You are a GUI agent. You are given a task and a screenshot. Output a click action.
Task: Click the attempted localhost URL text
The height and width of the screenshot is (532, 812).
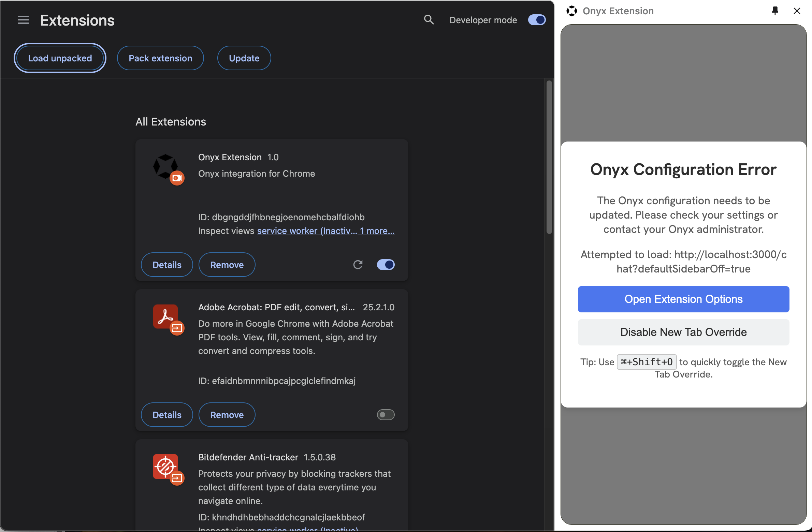[683, 262]
